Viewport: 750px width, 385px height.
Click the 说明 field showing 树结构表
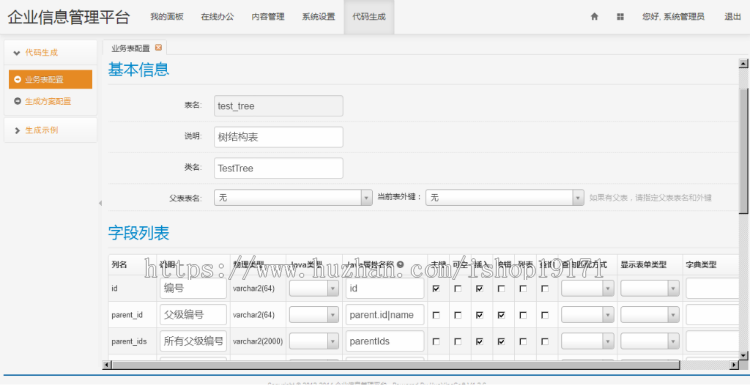click(279, 137)
